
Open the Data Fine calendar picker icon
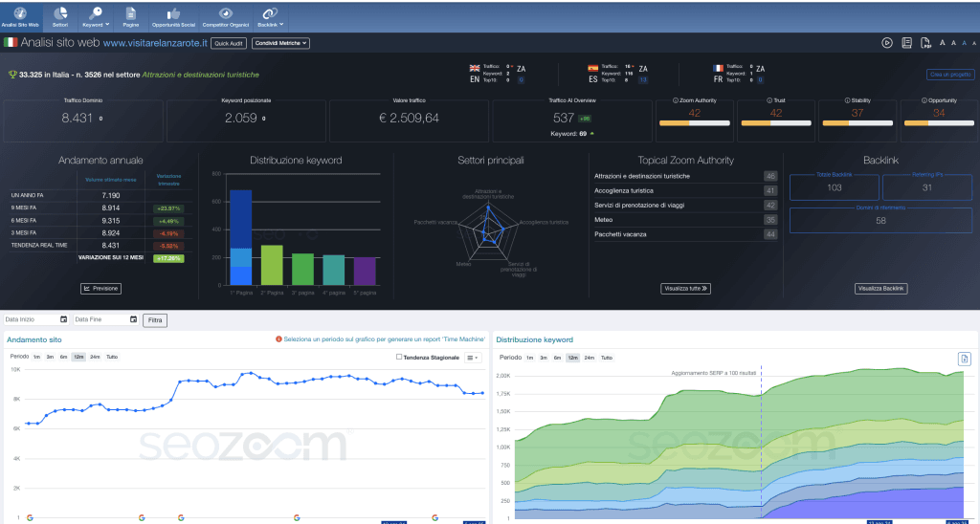click(133, 319)
